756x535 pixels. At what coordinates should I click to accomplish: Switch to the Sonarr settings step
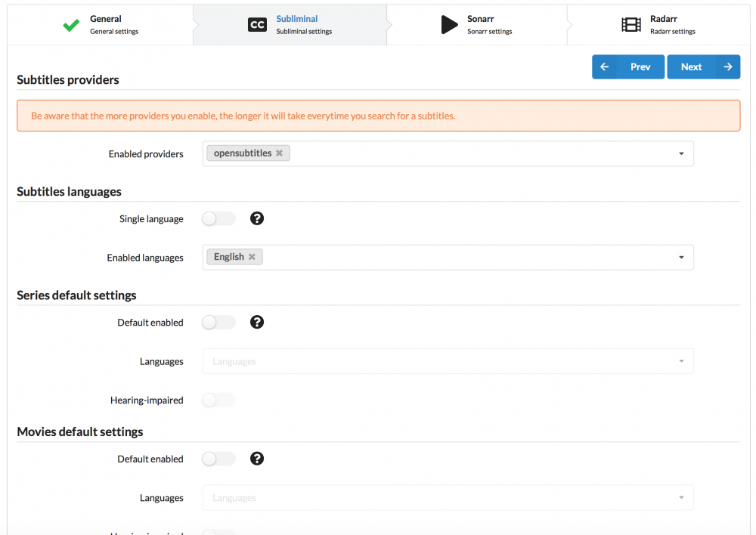click(476, 25)
